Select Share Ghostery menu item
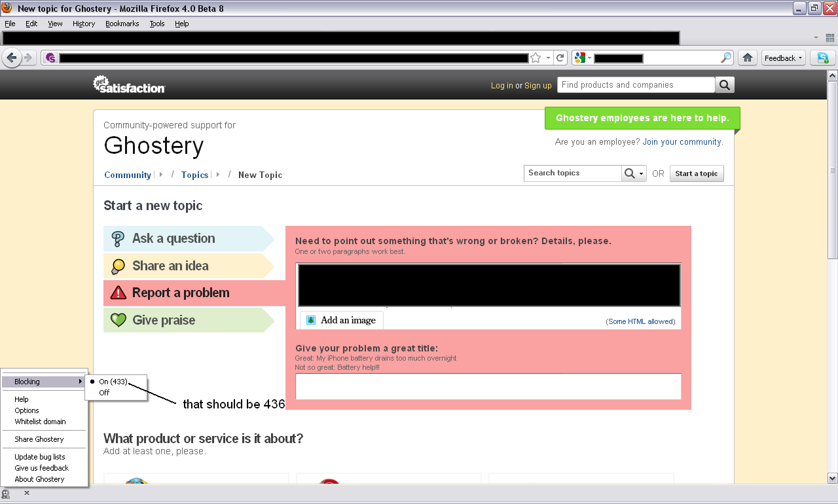 point(44,439)
